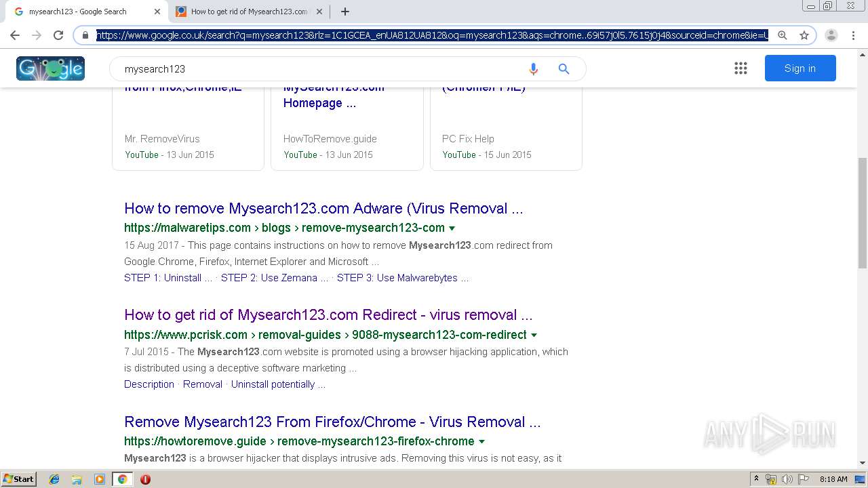Screen dimensions: 868x488
Task: Open Mr. RemoveVirus YouTube video card
Action: click(x=188, y=129)
